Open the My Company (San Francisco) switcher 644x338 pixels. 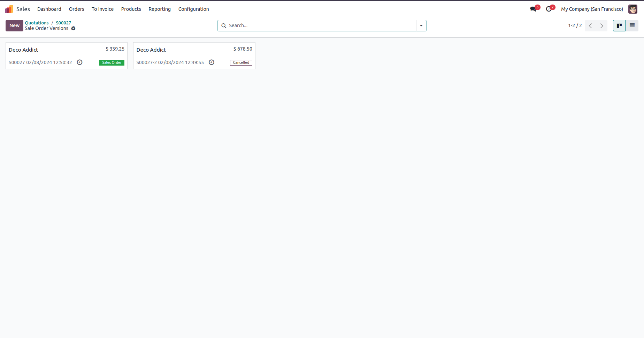click(592, 9)
